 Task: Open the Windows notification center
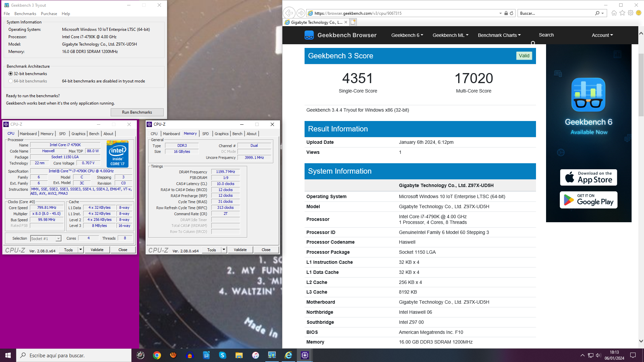pyautogui.click(x=633, y=355)
